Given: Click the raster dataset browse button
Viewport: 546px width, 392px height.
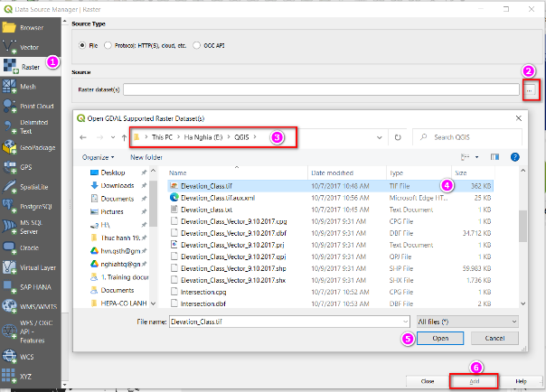Looking at the screenshot, I should pos(530,90).
